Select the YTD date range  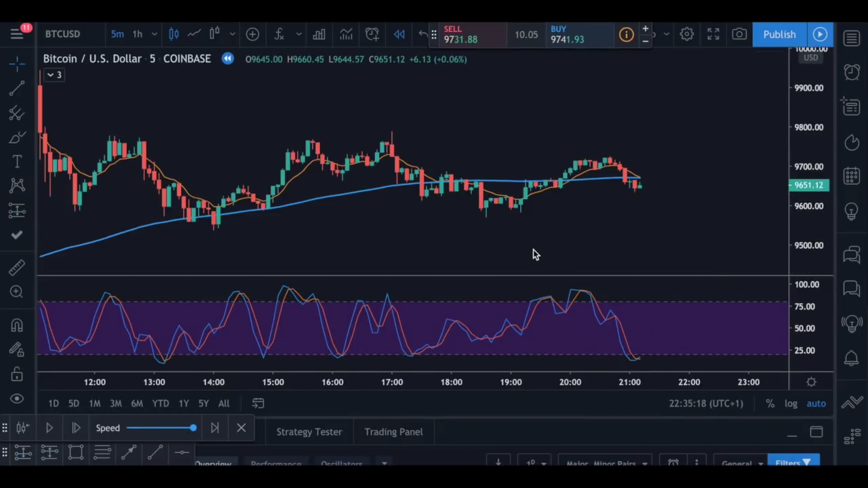coord(161,403)
